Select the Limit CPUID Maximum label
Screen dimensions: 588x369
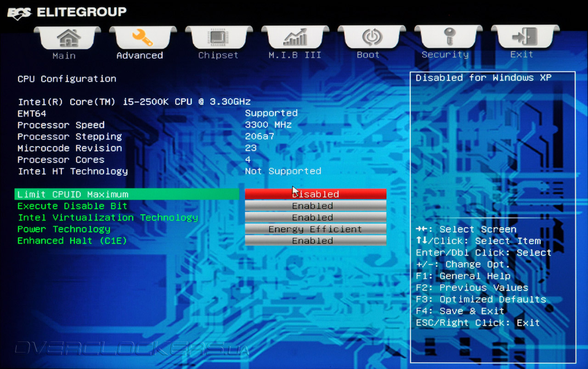tap(73, 194)
